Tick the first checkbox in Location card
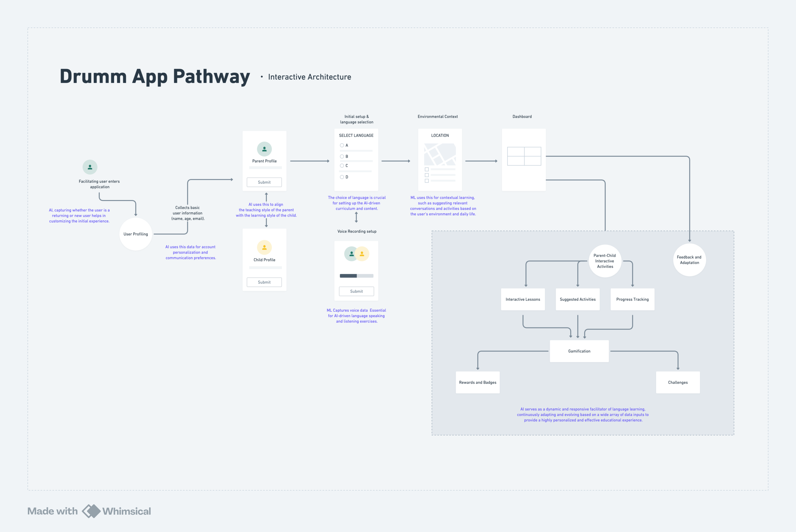Image resolution: width=796 pixels, height=532 pixels. 427,169
